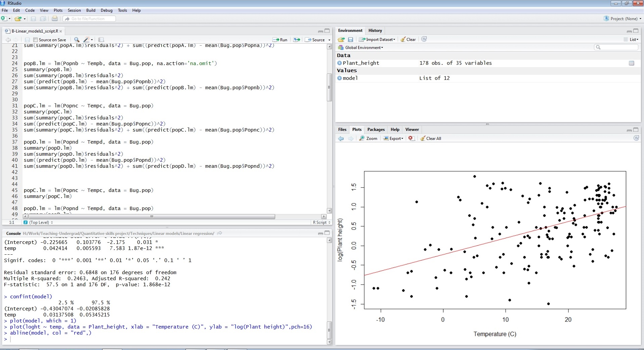The height and width of the screenshot is (350, 644).
Task: Expand the Plant_height data frame entry
Action: (x=340, y=63)
